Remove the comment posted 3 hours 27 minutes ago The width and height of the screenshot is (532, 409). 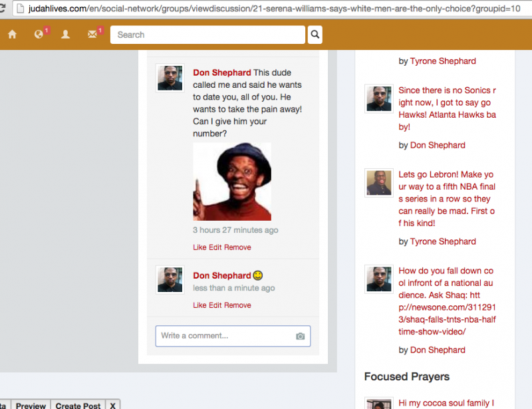pos(237,247)
